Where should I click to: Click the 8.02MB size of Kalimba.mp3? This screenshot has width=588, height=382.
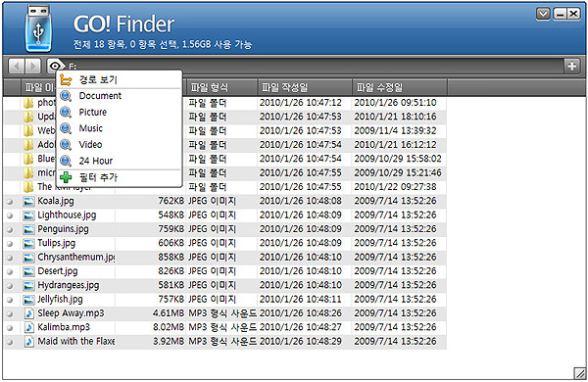tap(169, 327)
